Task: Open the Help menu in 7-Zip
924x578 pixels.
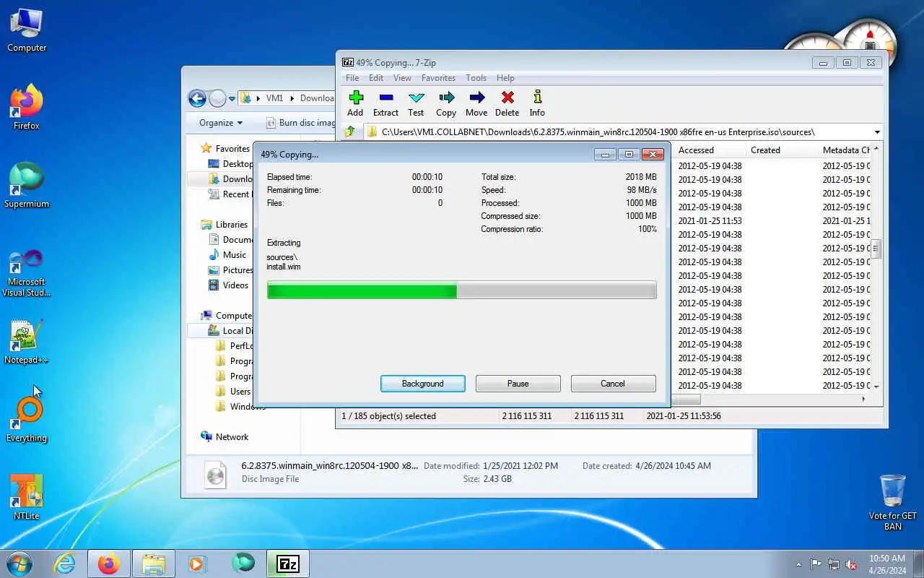Action: (505, 78)
